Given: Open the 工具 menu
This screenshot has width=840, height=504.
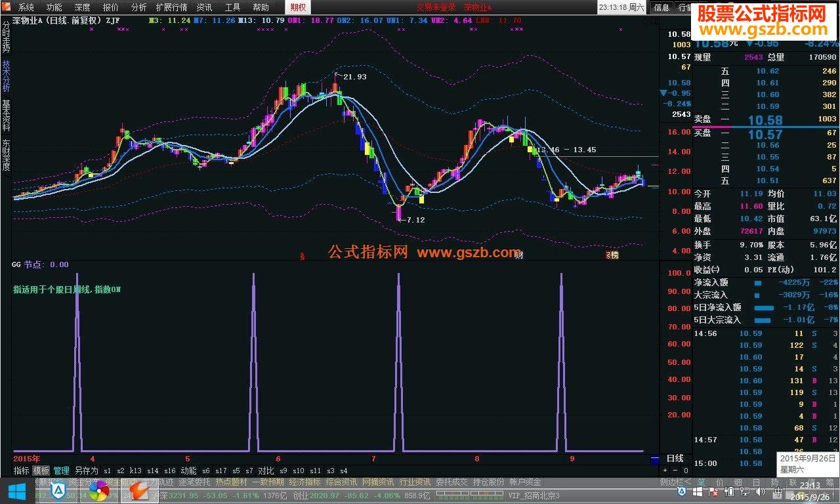Looking at the screenshot, I should click(232, 7).
